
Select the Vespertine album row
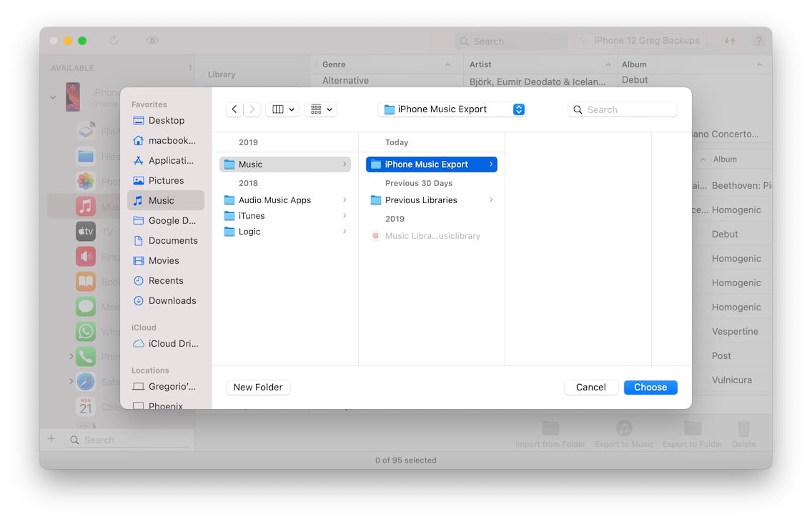pyautogui.click(x=734, y=331)
